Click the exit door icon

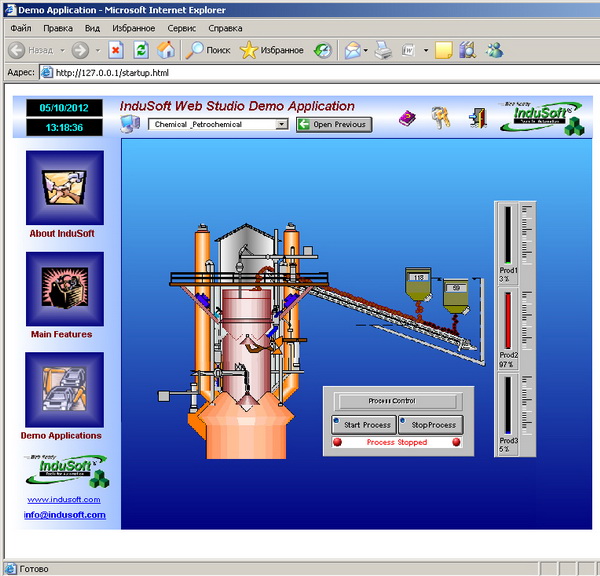(478, 117)
